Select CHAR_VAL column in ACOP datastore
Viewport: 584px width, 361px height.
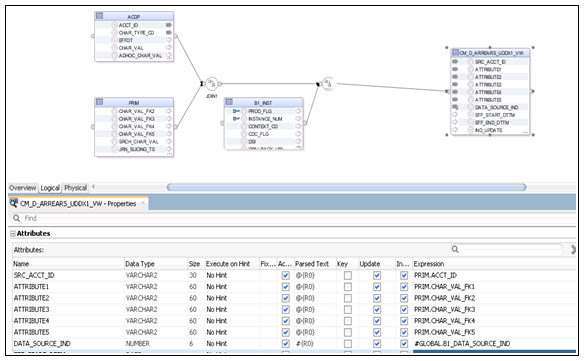(131, 48)
